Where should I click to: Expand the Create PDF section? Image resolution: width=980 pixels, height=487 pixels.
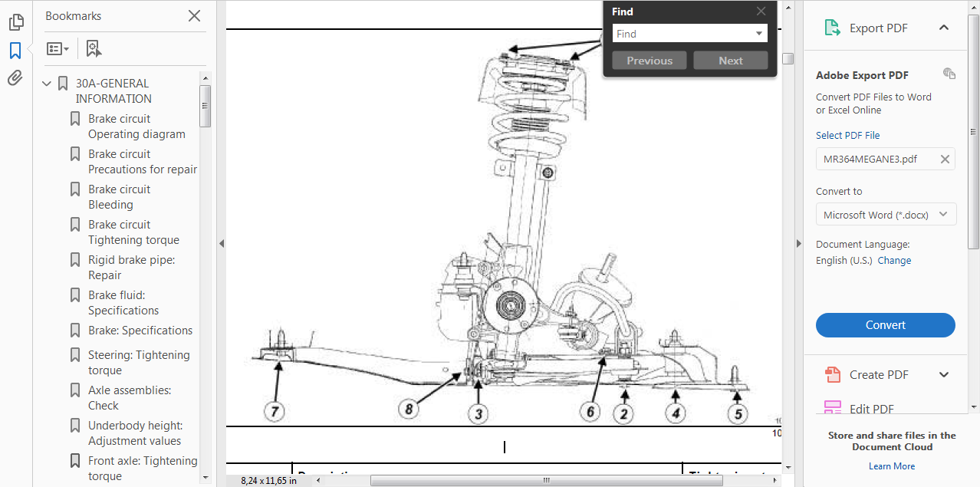[x=944, y=375]
